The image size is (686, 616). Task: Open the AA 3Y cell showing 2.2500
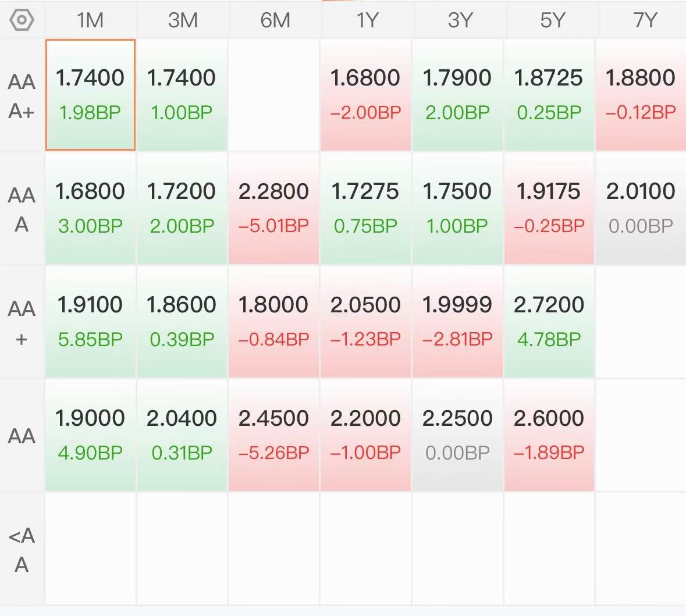pyautogui.click(x=457, y=435)
